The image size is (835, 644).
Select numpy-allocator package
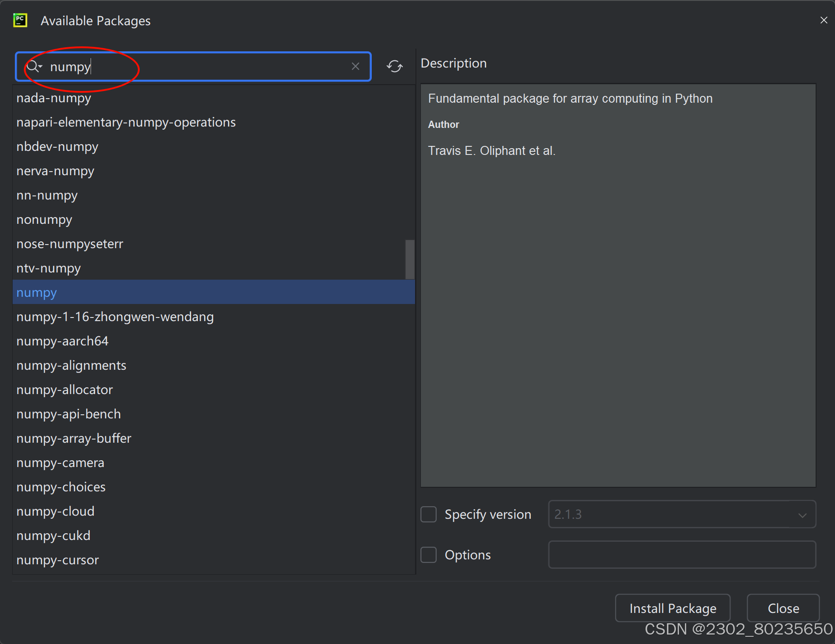coord(214,390)
